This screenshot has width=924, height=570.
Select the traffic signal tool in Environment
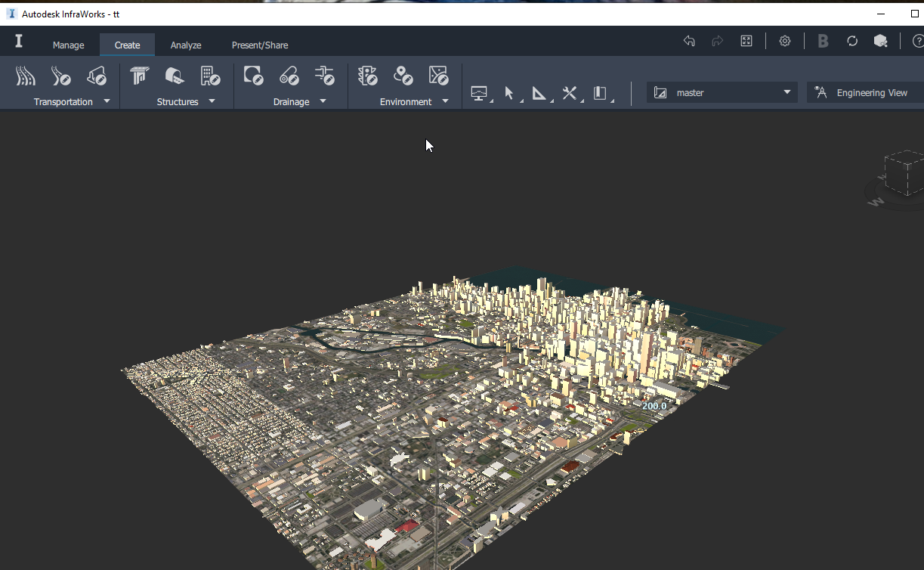pos(368,76)
